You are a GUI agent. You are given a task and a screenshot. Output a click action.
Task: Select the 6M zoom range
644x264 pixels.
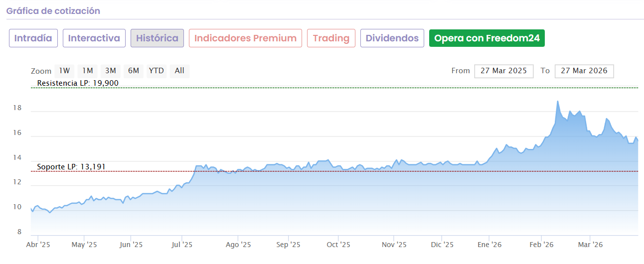pyautogui.click(x=134, y=71)
